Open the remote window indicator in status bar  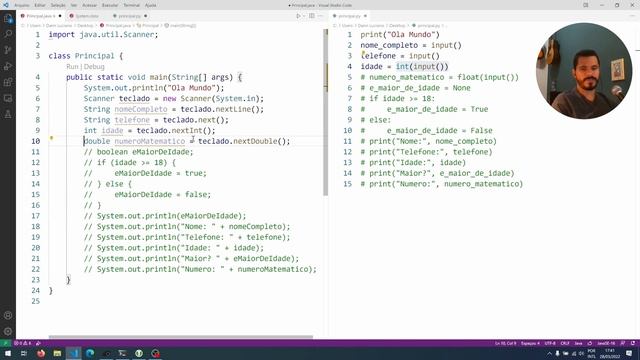click(5, 343)
